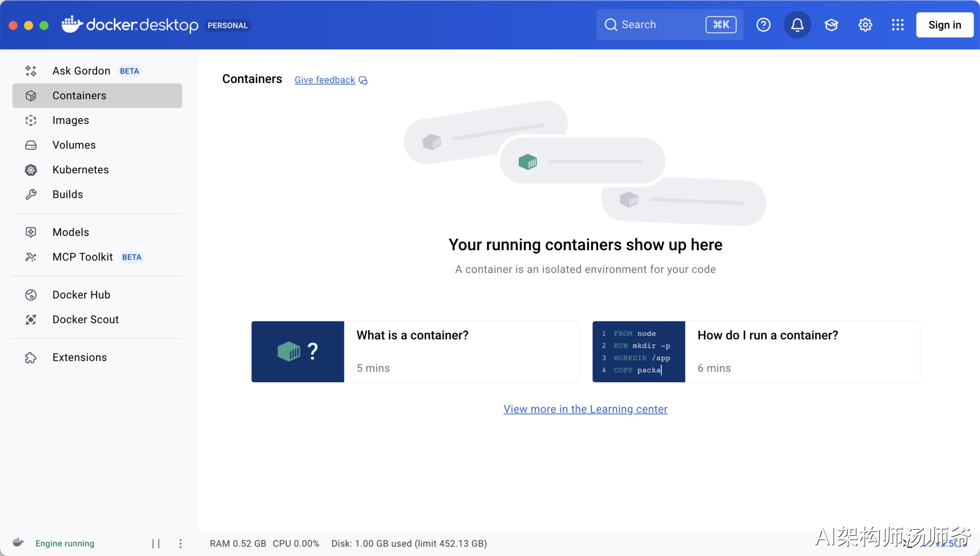Click the whale icon beside Engine running

click(x=18, y=543)
